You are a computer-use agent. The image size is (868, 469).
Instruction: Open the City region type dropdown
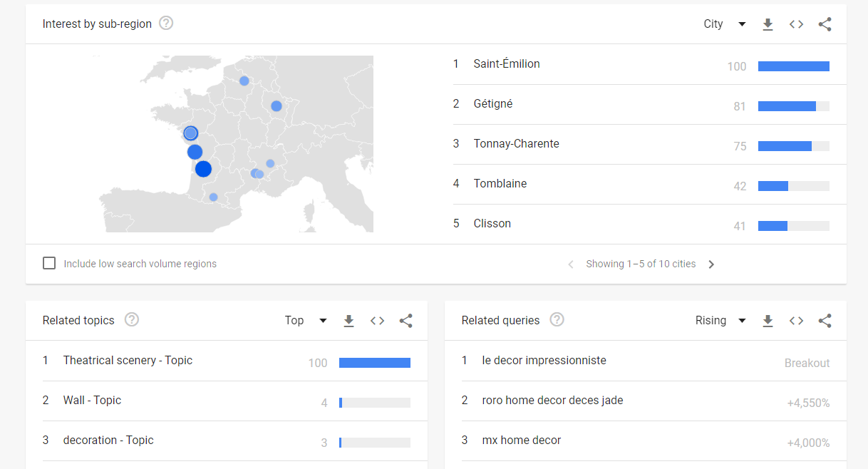tap(724, 24)
